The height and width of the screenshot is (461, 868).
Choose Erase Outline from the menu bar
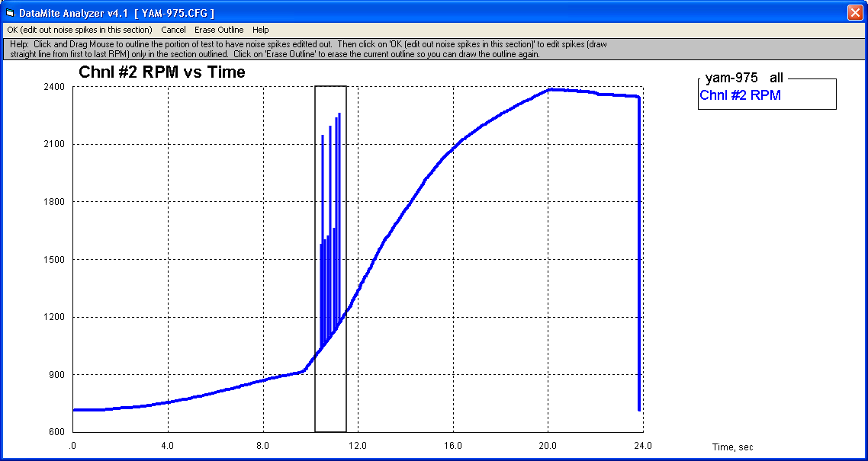(219, 30)
